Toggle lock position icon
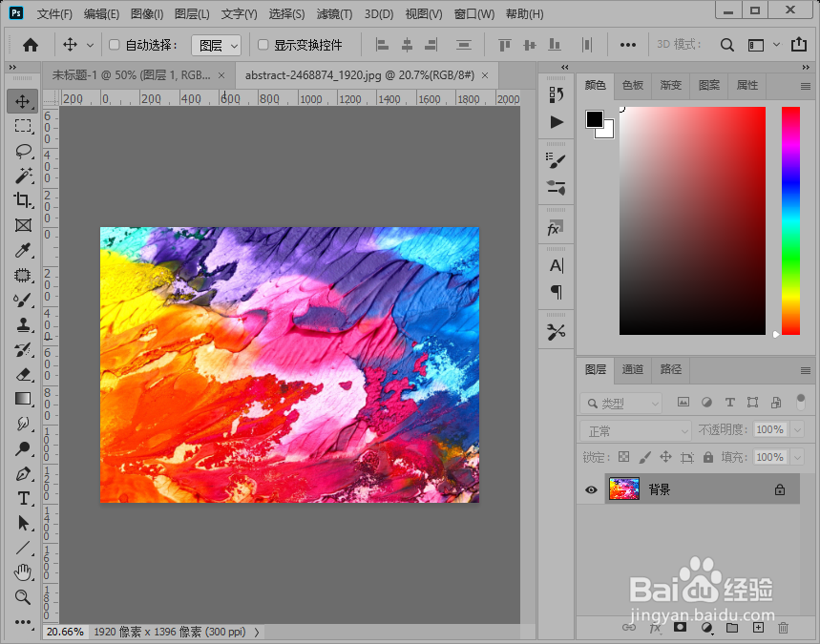 click(665, 457)
